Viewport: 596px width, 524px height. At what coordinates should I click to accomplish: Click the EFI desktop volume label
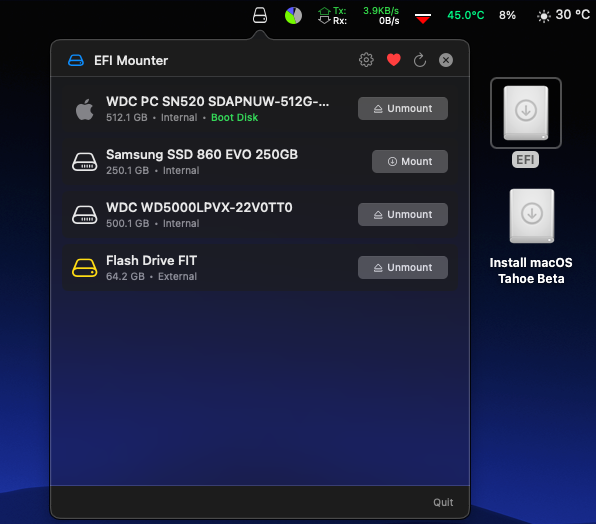[525, 160]
